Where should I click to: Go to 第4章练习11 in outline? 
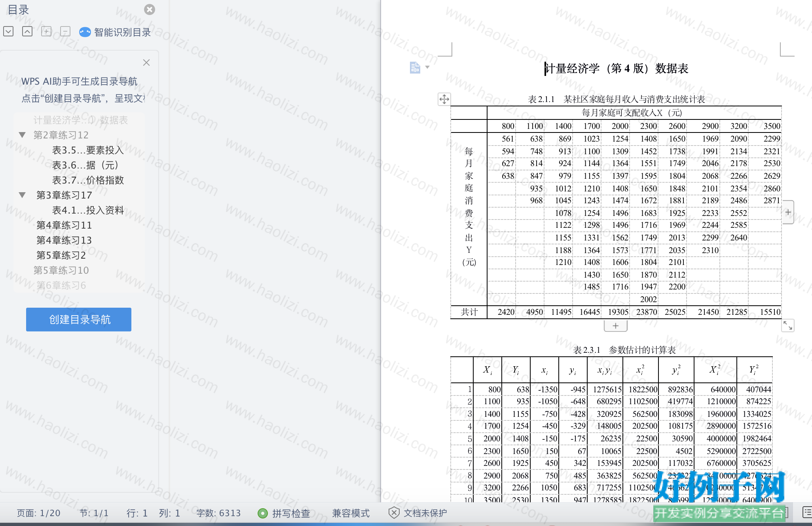tap(64, 225)
